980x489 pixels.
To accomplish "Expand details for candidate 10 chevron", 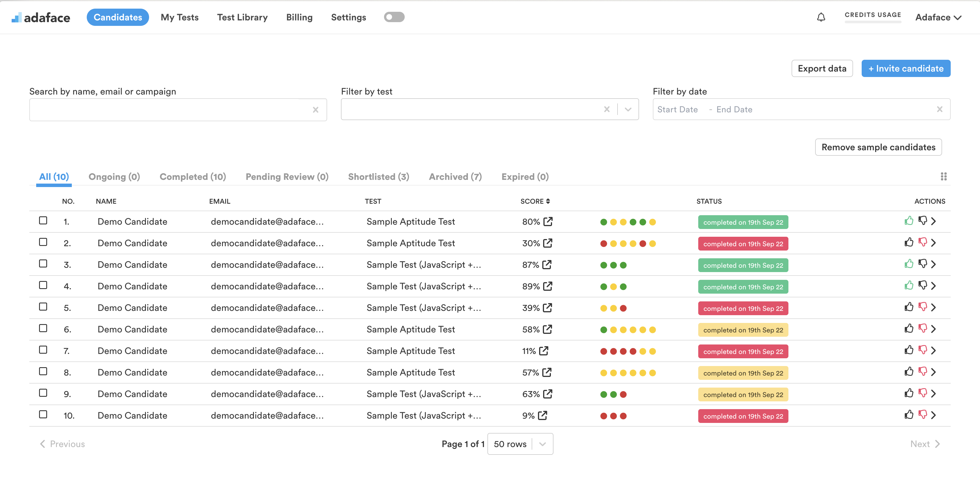I will (934, 415).
